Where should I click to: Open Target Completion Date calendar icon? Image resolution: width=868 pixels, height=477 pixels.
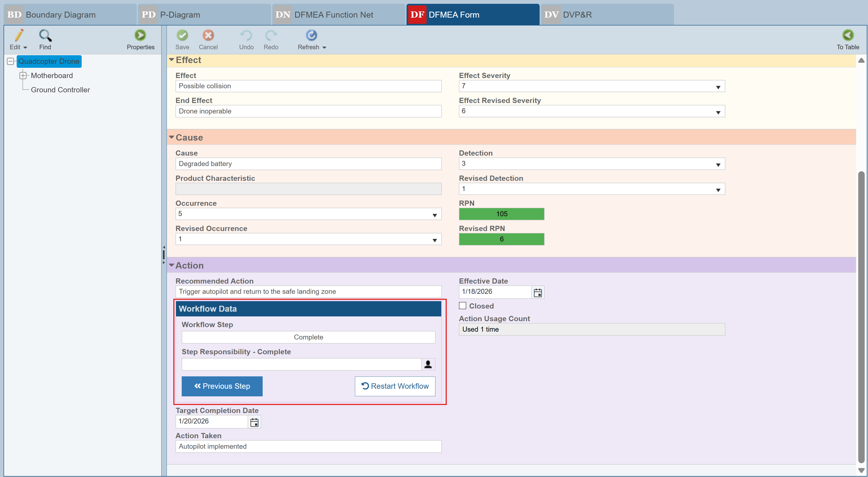(254, 422)
